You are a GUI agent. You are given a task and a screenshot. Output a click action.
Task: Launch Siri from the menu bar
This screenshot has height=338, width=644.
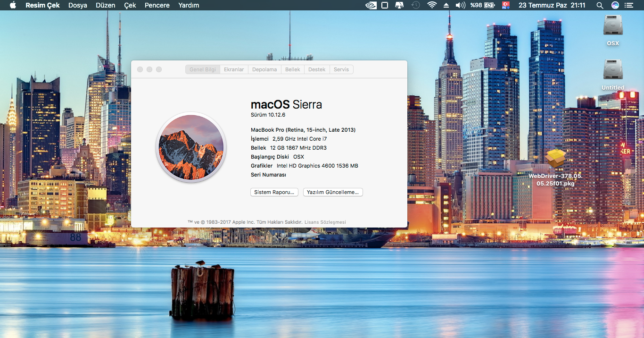(x=615, y=5)
